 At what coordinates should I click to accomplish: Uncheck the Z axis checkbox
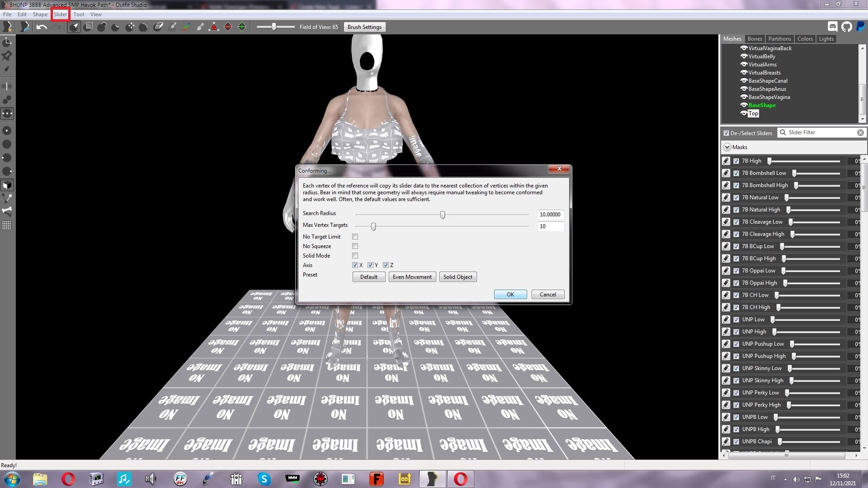click(x=386, y=265)
